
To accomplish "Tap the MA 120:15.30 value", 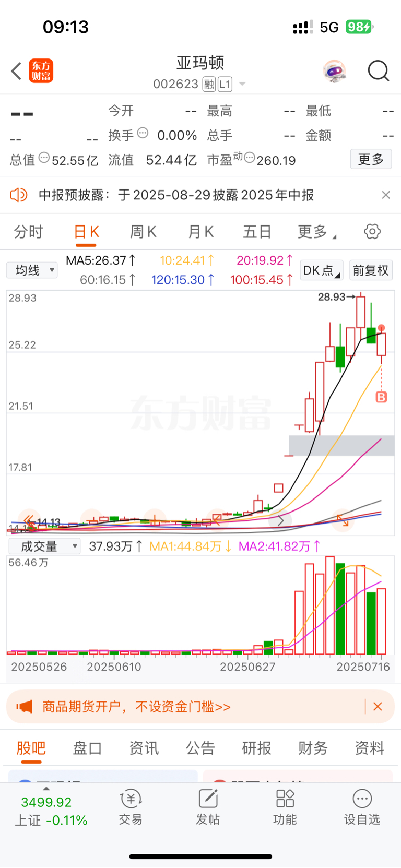I will (x=183, y=280).
